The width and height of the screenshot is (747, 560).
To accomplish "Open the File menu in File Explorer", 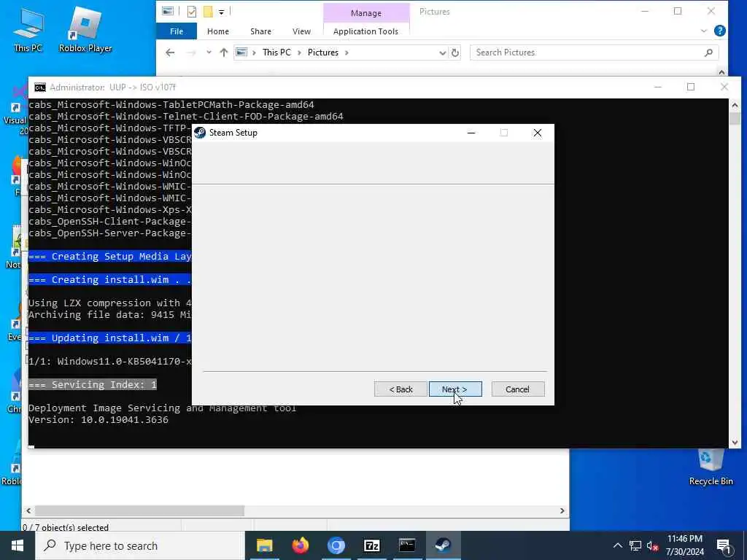I will click(x=177, y=31).
